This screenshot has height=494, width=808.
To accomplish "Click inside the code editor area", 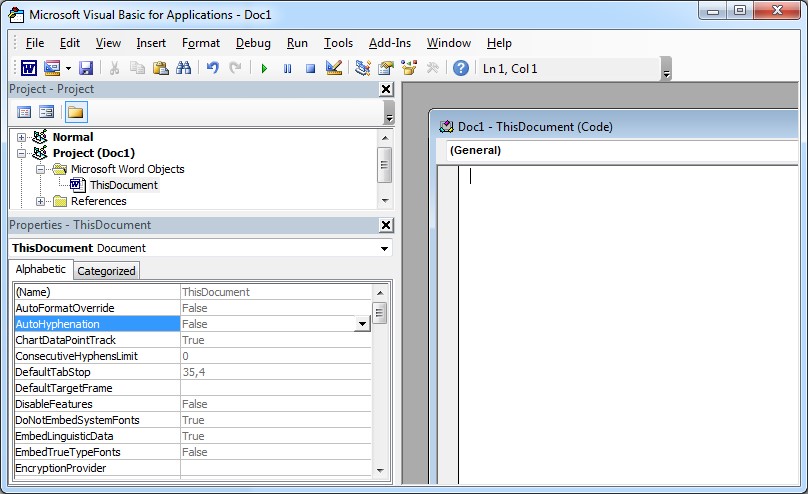I will 628,325.
